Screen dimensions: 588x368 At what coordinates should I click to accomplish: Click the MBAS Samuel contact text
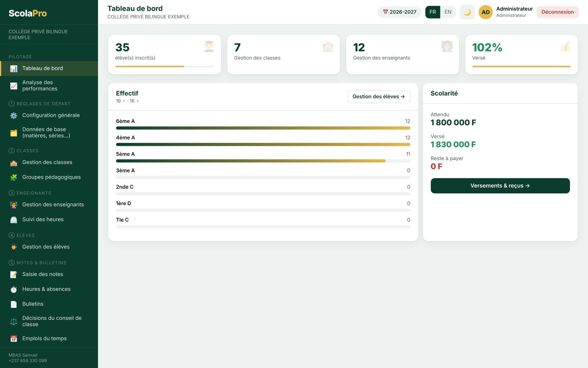click(23, 355)
